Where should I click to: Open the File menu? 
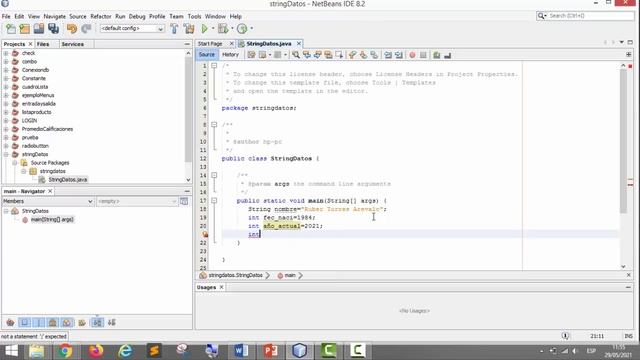pyautogui.click(x=6, y=16)
